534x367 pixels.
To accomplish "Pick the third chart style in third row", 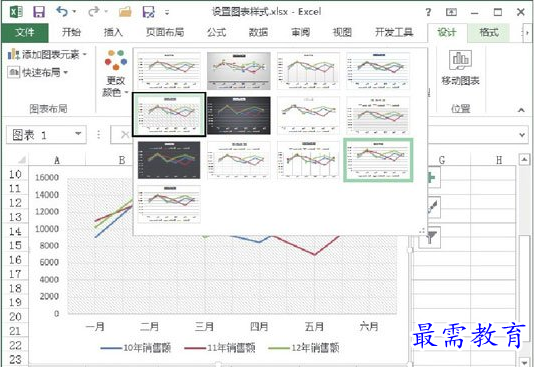I will pyautogui.click(x=308, y=160).
